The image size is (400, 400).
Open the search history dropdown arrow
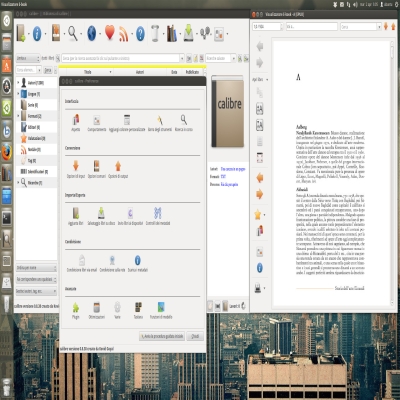[x=182, y=58]
